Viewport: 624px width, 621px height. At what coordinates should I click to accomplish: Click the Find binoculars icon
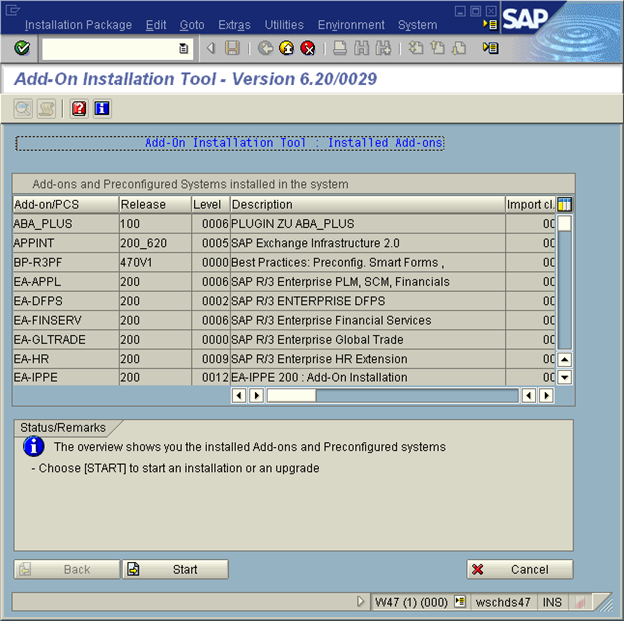361,48
